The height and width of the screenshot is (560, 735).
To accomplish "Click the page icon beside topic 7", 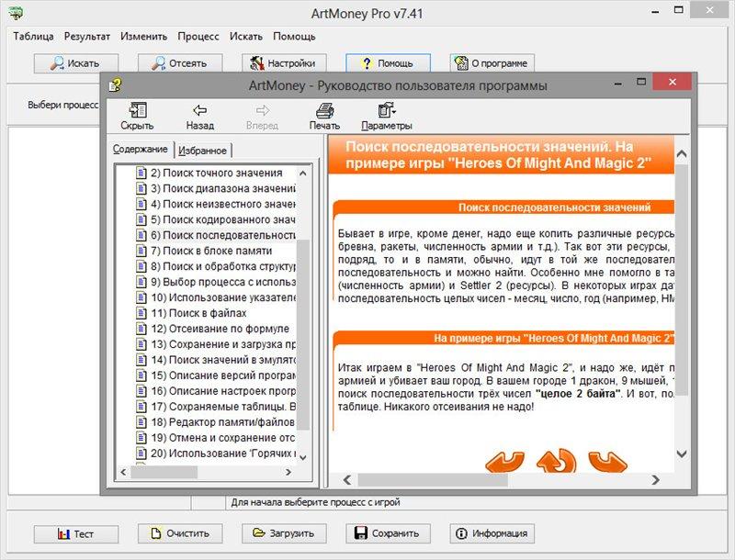I will (x=141, y=251).
